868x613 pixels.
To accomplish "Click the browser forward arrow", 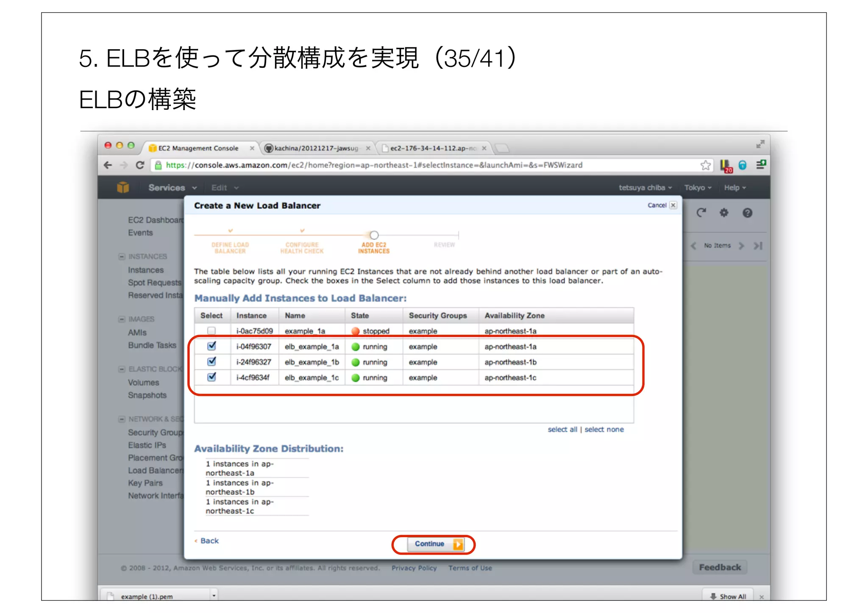I will click(x=124, y=165).
